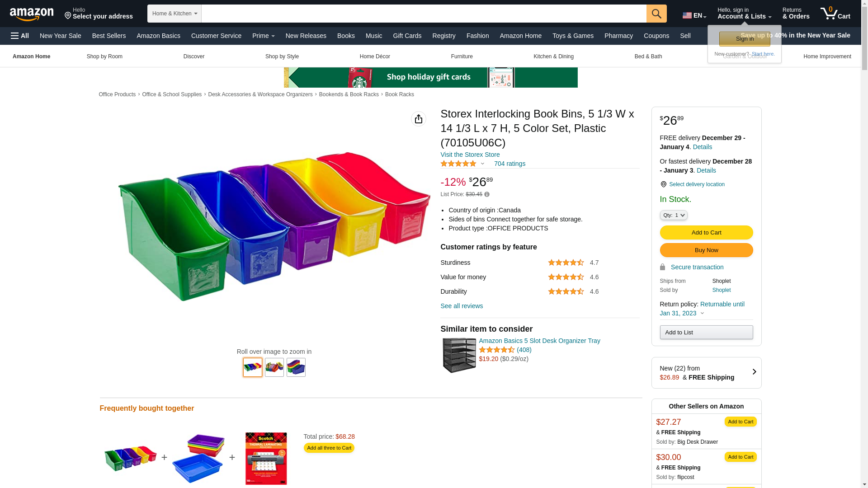Image resolution: width=868 pixels, height=488 pixels.
Task: Click into the search input field
Action: pyautogui.click(x=424, y=14)
